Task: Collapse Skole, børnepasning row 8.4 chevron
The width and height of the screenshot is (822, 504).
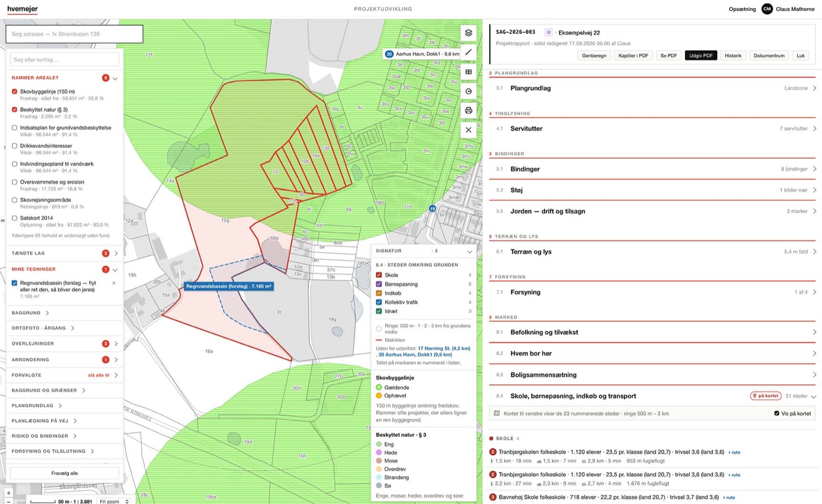Action: pyautogui.click(x=814, y=396)
